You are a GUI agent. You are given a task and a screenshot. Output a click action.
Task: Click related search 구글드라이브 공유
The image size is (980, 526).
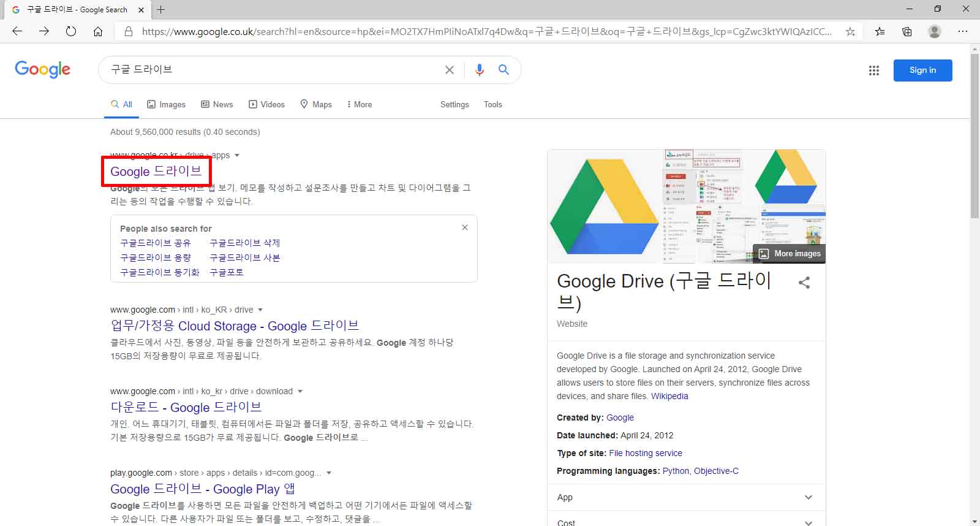[156, 243]
